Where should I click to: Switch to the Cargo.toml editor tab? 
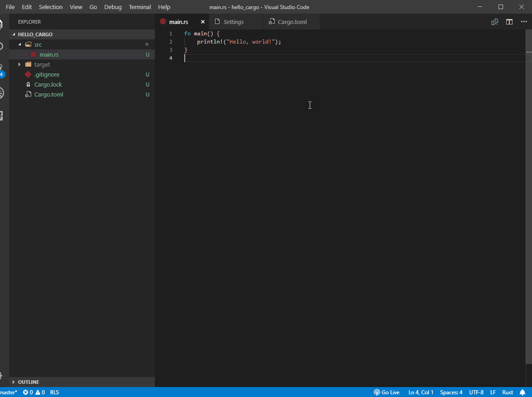292,22
